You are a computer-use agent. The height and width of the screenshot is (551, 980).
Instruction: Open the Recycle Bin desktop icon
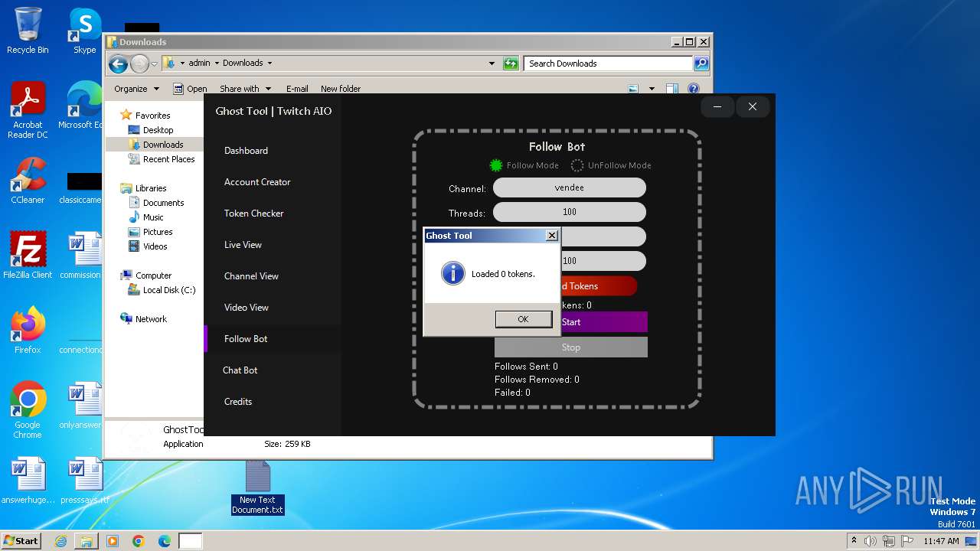pos(28,31)
